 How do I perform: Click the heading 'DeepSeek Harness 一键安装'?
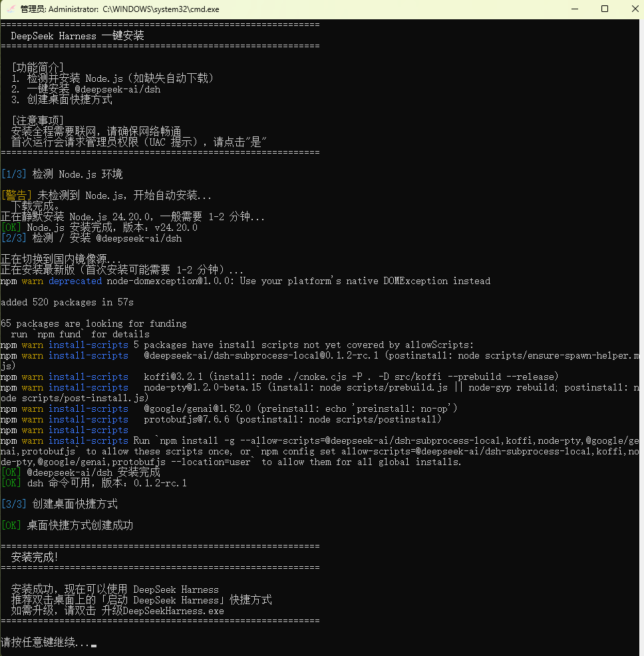(x=77, y=35)
